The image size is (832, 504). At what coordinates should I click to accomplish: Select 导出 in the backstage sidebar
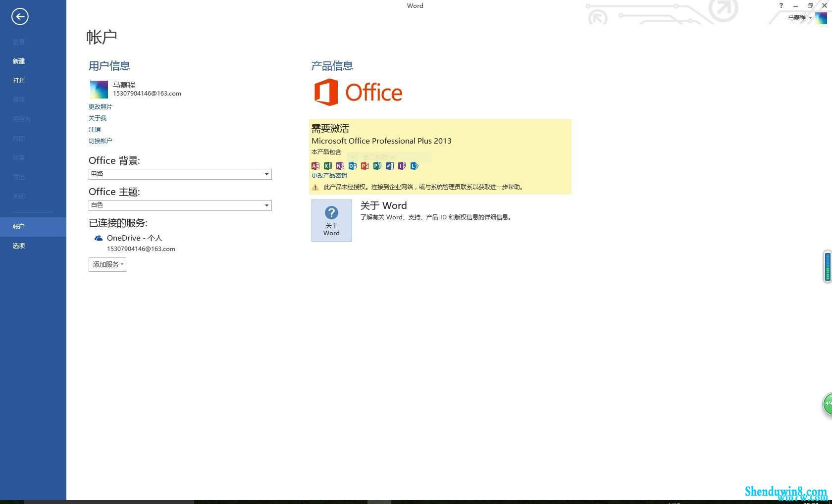(33, 177)
